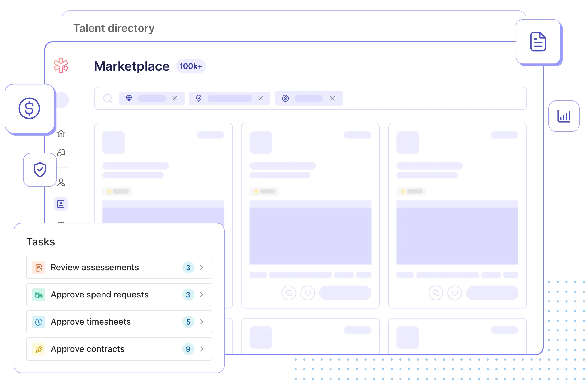Screen dimensions: 588x383
Task: Open the bar chart analytics icon
Action: tap(564, 116)
